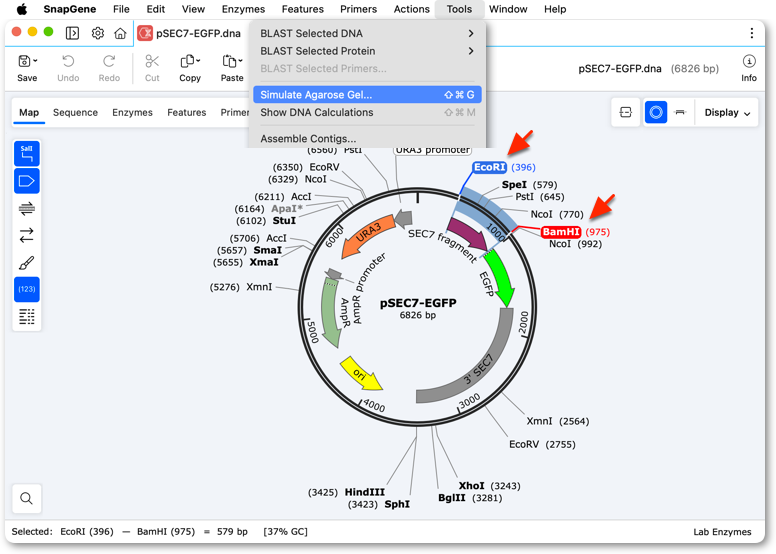This screenshot has width=776, height=554.
Task: Expand BLAST Selected Protein submenu
Action: coord(367,51)
